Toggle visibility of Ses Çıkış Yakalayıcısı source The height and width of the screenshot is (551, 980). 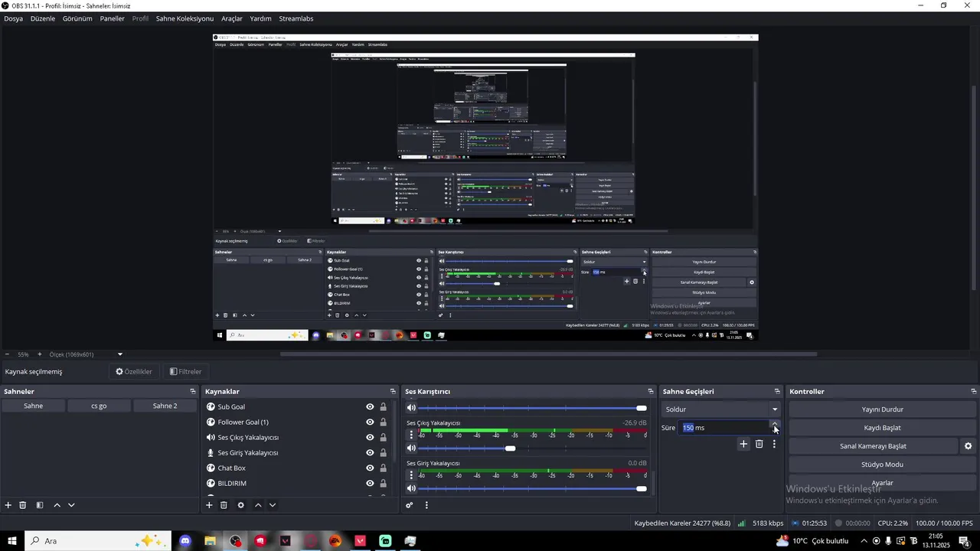pyautogui.click(x=370, y=438)
